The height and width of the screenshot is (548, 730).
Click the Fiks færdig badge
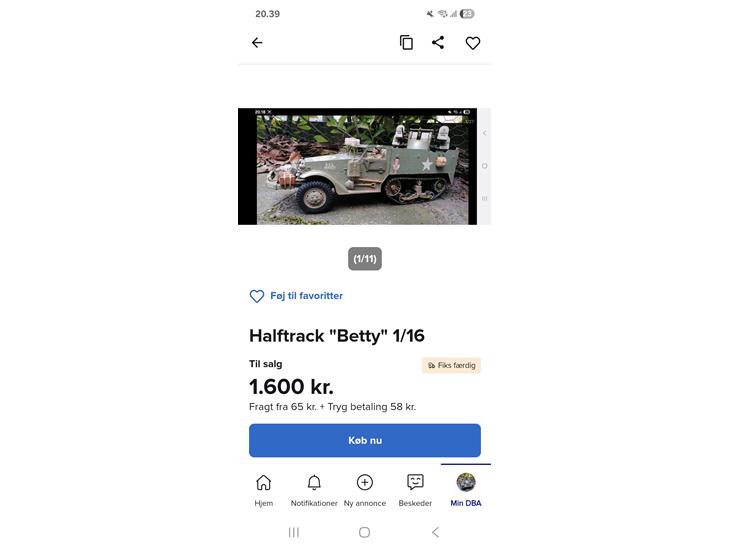451,365
